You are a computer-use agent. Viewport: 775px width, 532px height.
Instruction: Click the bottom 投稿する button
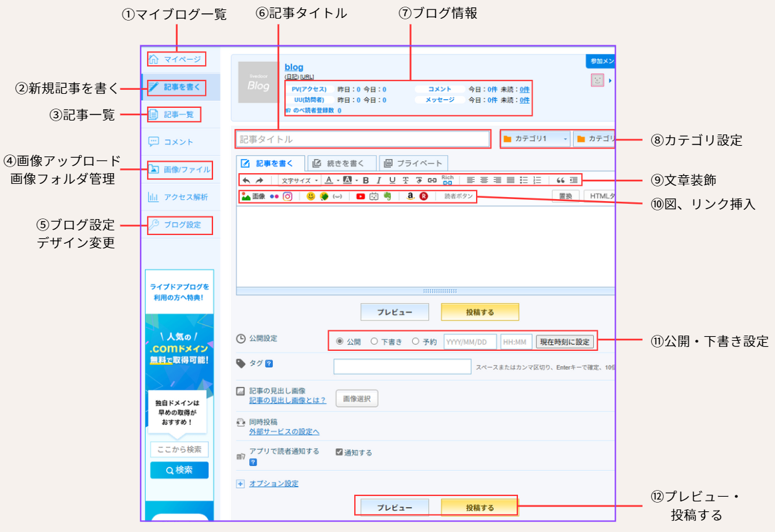pos(479,507)
